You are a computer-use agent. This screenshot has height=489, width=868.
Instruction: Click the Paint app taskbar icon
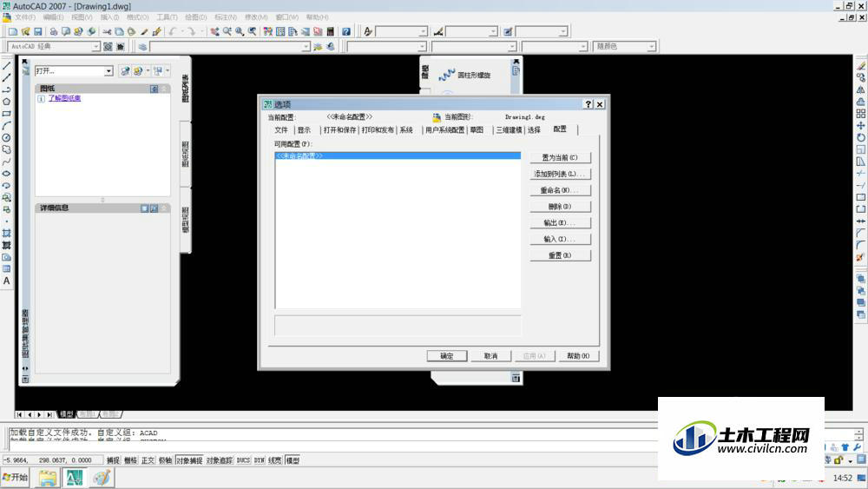pyautogui.click(x=102, y=478)
